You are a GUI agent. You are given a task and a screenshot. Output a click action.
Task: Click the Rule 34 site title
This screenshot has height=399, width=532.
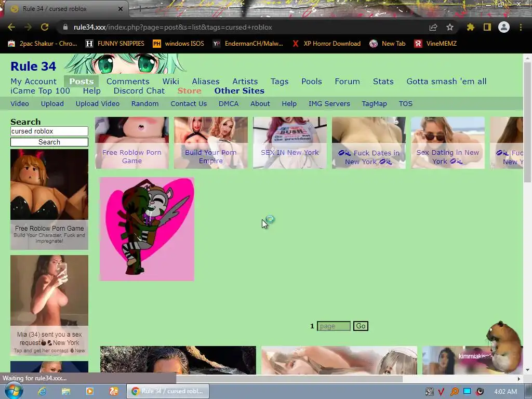33,66
